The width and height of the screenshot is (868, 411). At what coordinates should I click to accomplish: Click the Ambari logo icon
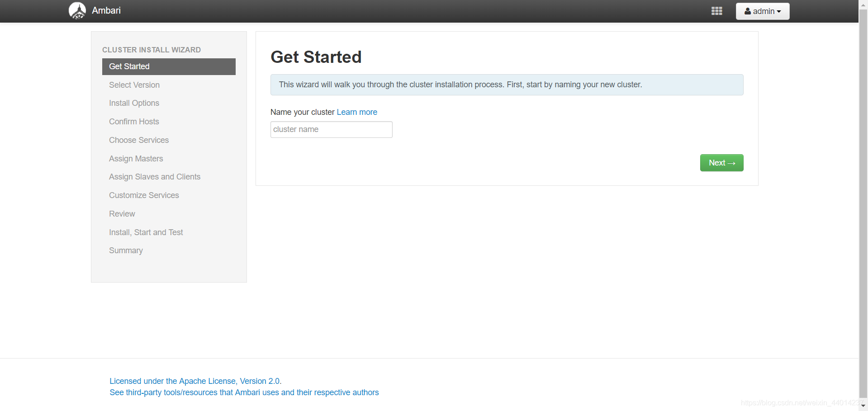point(77,11)
